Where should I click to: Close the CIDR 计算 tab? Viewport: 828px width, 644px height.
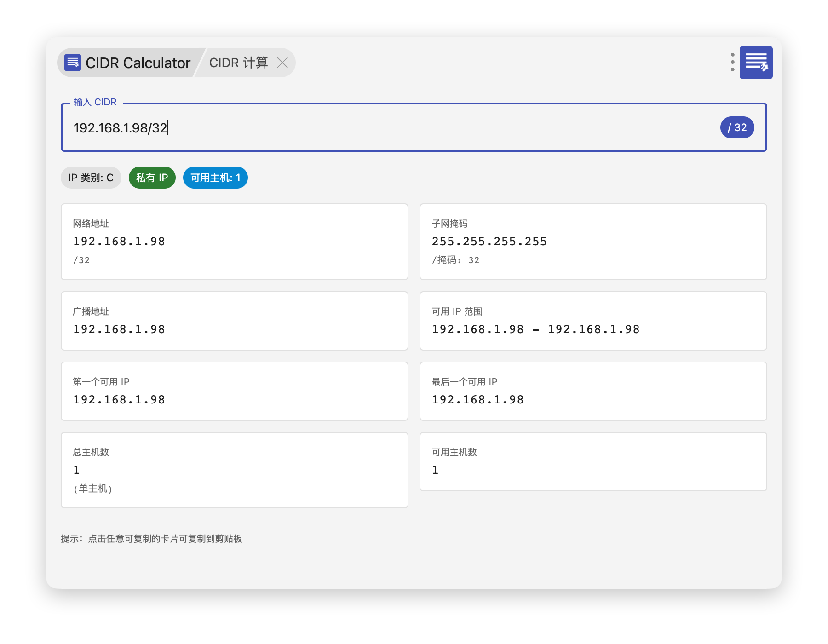click(x=282, y=63)
